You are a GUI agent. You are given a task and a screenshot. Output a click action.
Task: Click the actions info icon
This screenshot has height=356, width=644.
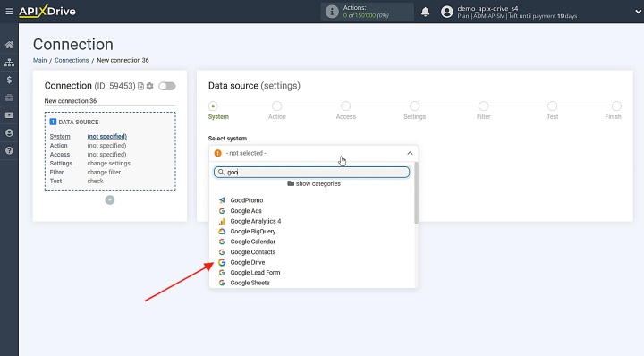coord(332,12)
